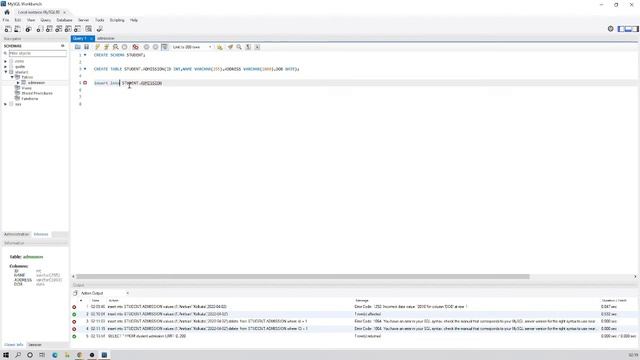This screenshot has width=640, height=360.
Task: Open the File menu
Action: (x=6, y=20)
